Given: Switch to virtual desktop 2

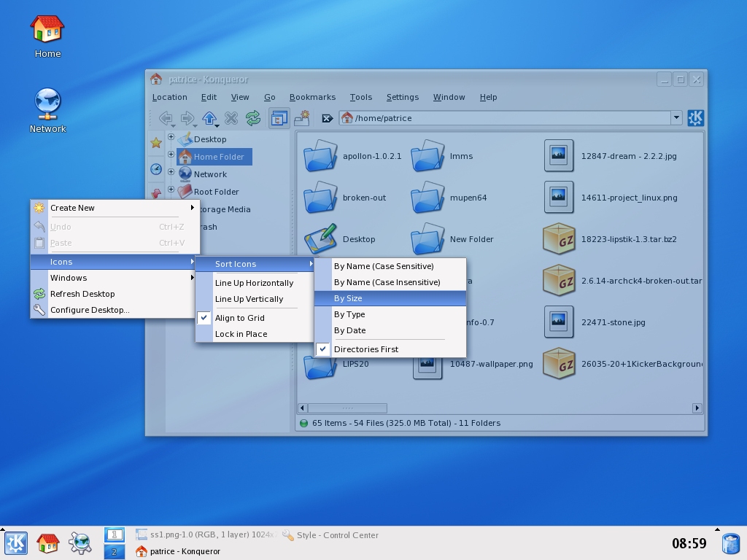Looking at the screenshot, I should tap(115, 552).
